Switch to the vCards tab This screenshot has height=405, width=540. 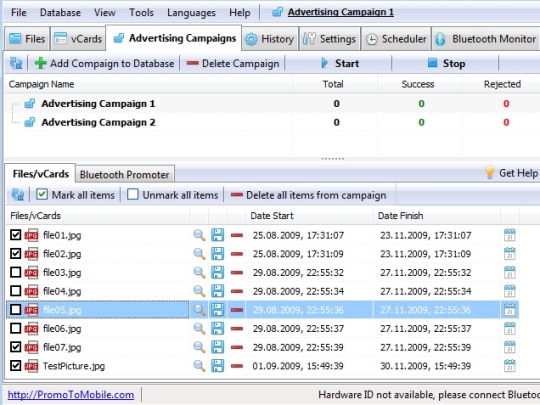[78, 39]
